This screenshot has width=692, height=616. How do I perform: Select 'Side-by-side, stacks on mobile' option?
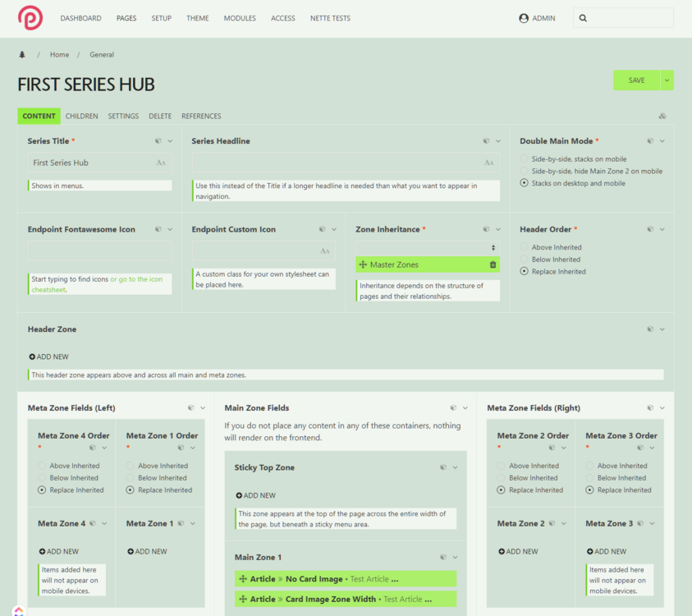pyautogui.click(x=525, y=159)
